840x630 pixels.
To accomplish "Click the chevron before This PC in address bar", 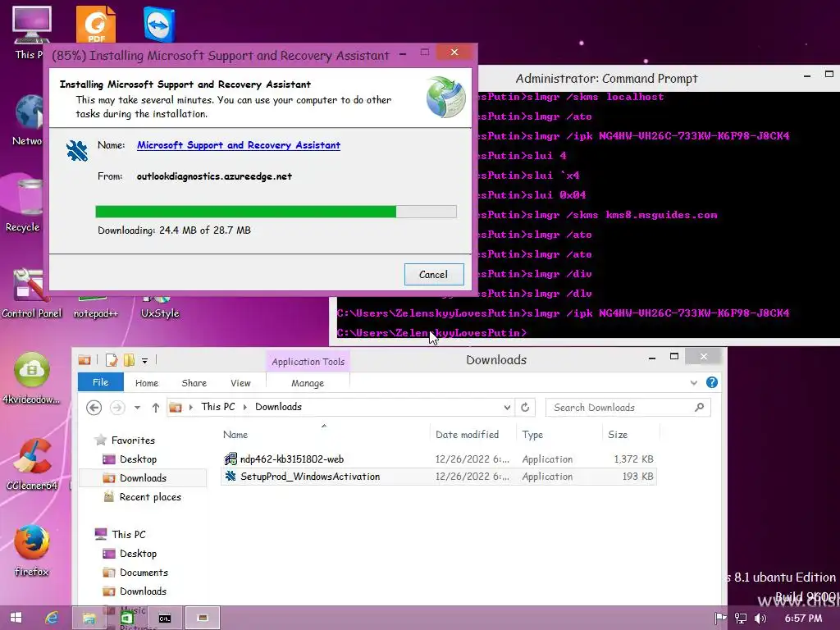I will click(x=190, y=407).
